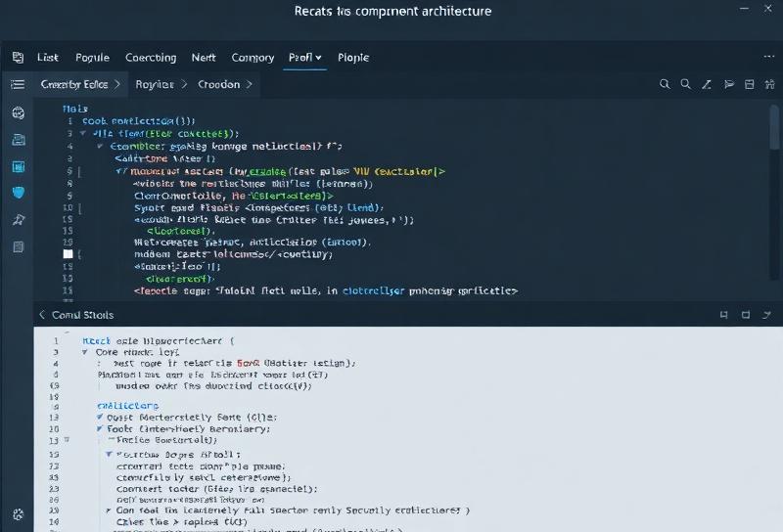Image resolution: width=783 pixels, height=532 pixels.
Task: Click the stacked windows icon in the sidebar
Action: point(19,140)
